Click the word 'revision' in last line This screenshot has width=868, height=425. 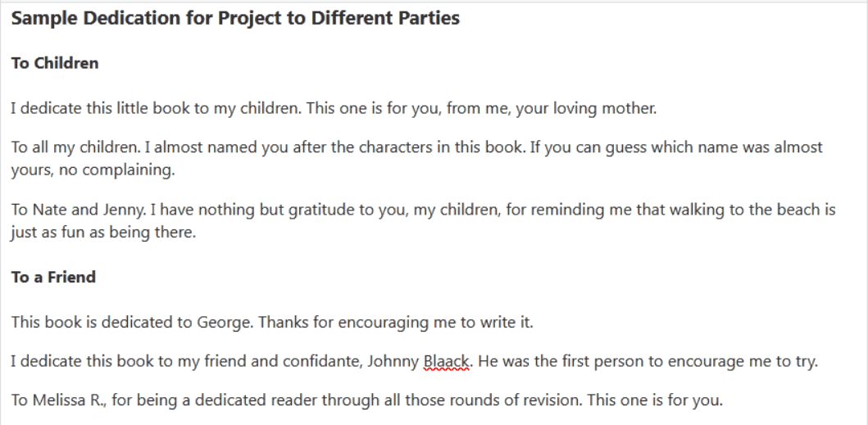548,400
